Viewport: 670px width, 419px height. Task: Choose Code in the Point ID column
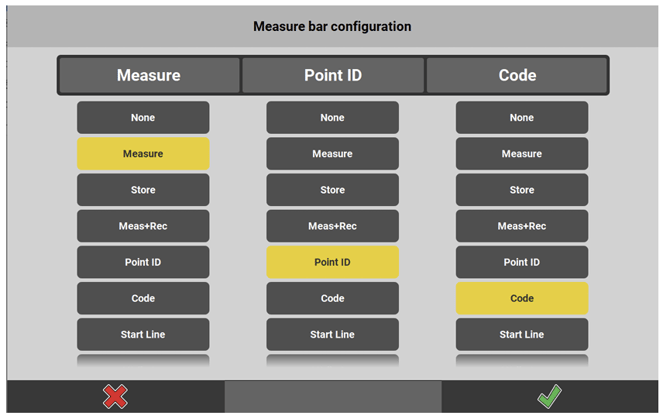[332, 298]
